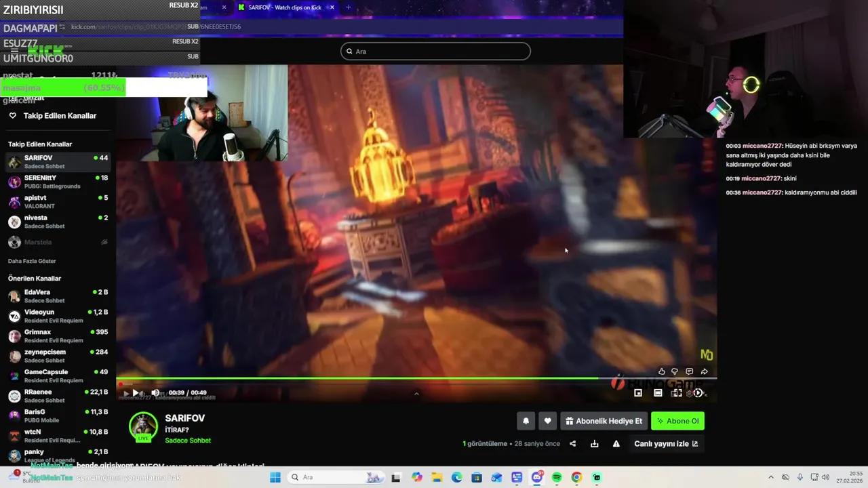Open panky League of Legends channel
This screenshot has height=488, width=868.
click(58, 455)
